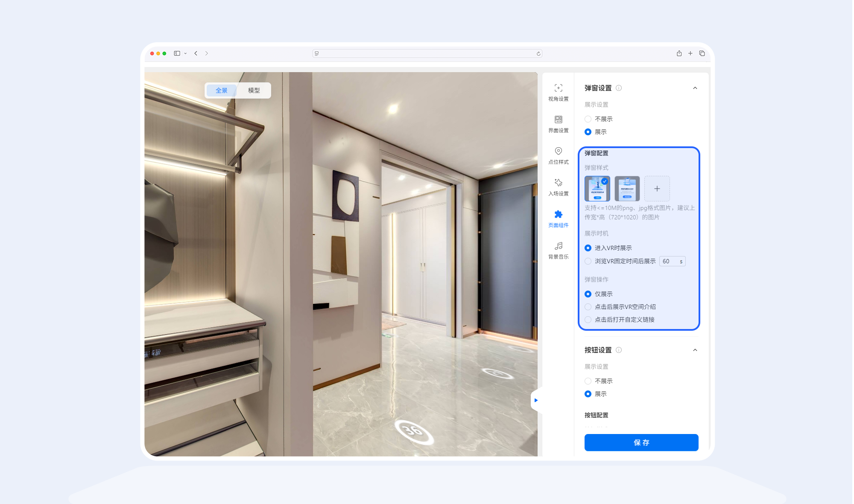Go forward with the browser forward arrow
Viewport: 854px width, 504px height.
(x=207, y=53)
